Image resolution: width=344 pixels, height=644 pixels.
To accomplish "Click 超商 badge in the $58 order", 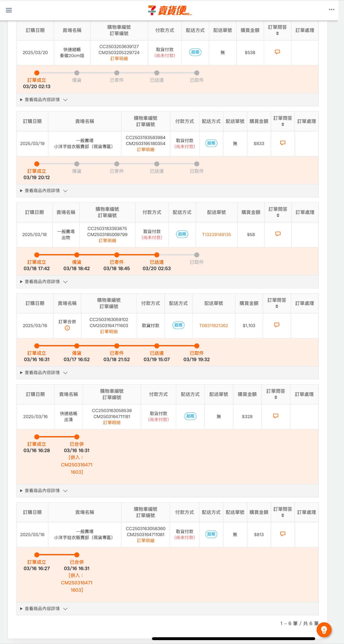I will coord(182,234).
